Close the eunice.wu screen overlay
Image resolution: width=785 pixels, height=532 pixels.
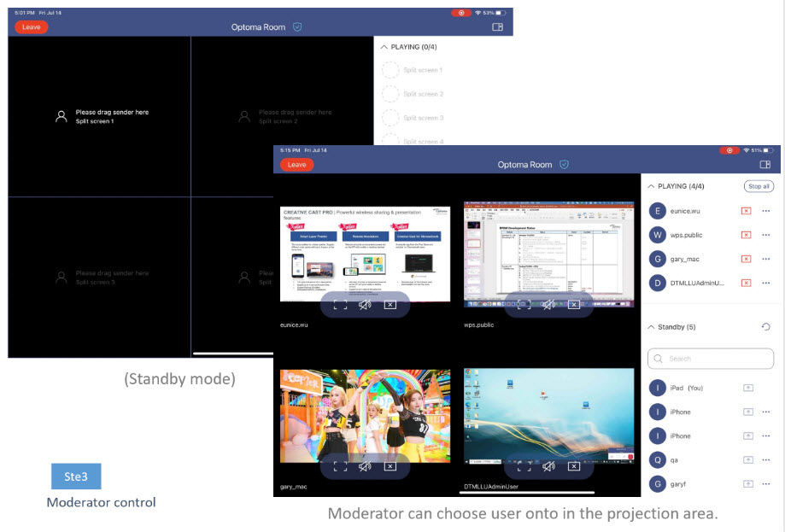click(390, 305)
